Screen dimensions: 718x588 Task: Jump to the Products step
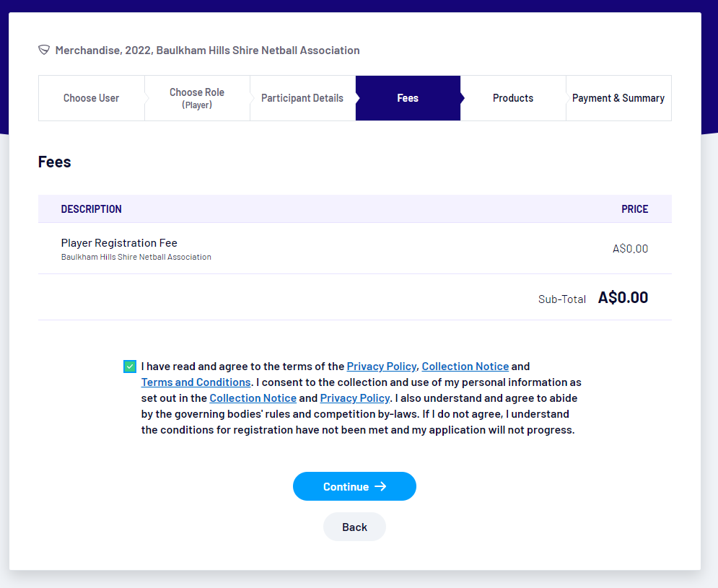click(513, 98)
